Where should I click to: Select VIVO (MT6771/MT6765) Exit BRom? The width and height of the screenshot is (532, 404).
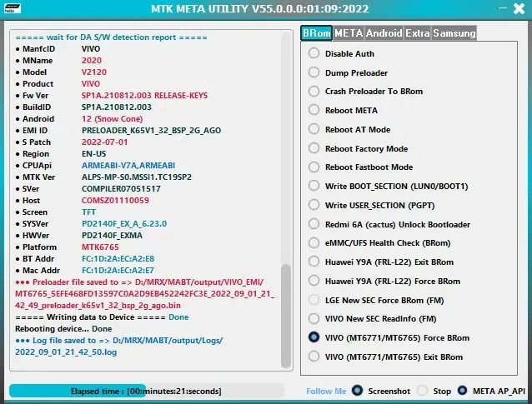[x=386, y=357]
